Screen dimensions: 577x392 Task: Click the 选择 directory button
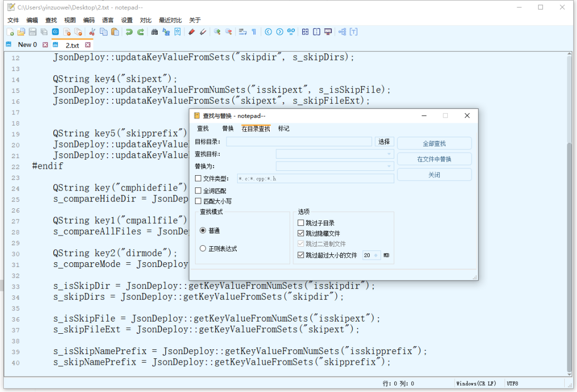pos(384,141)
